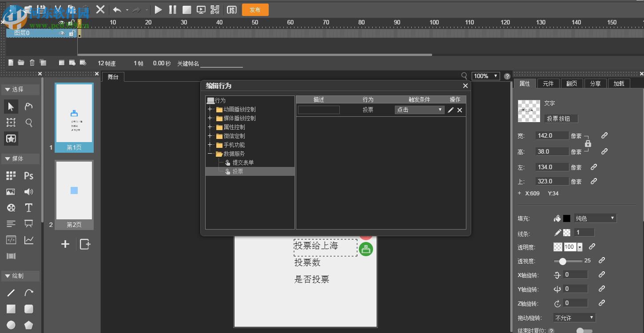Screen dimensions: 644x333
Task: Switch to the 分享 panel tab
Action: point(595,83)
